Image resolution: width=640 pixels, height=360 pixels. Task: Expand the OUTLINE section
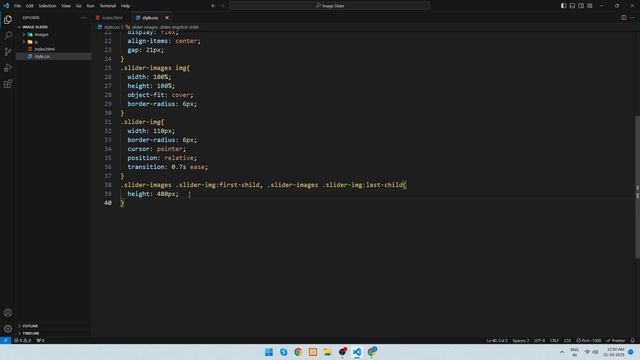30,326
